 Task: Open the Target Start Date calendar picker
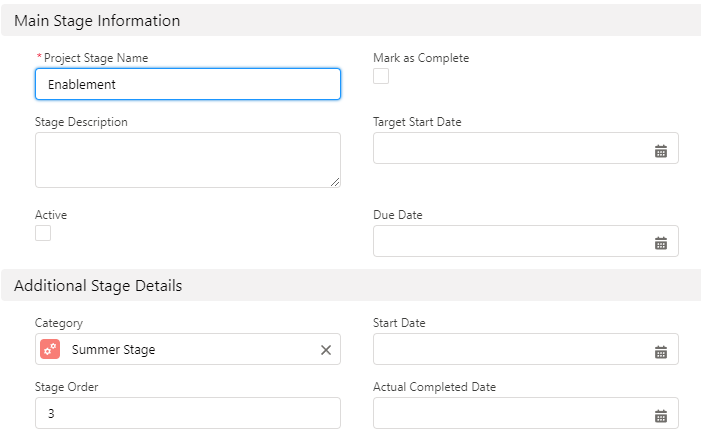[x=660, y=151]
